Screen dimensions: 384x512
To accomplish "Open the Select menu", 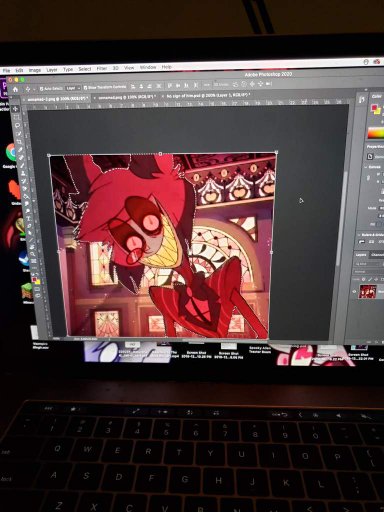I will 85,69.
